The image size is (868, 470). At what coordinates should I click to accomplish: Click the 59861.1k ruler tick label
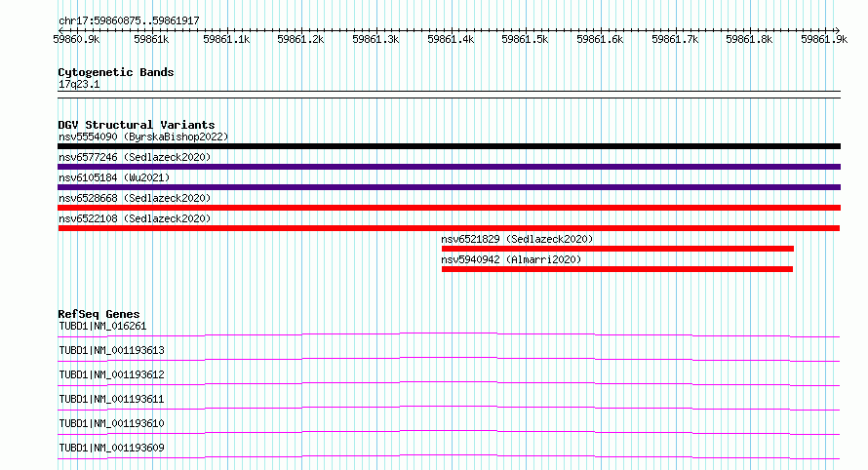click(x=226, y=39)
